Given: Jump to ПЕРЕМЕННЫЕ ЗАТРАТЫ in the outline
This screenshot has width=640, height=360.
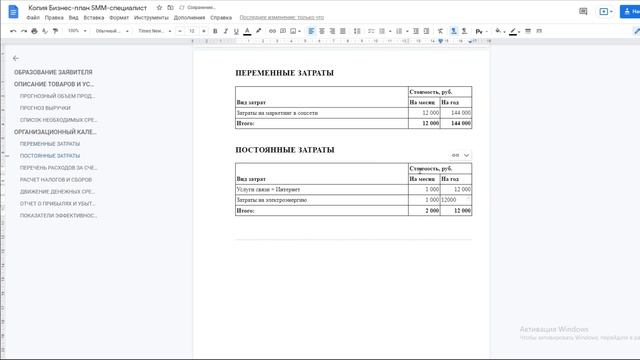Looking at the screenshot, I should [50, 144].
